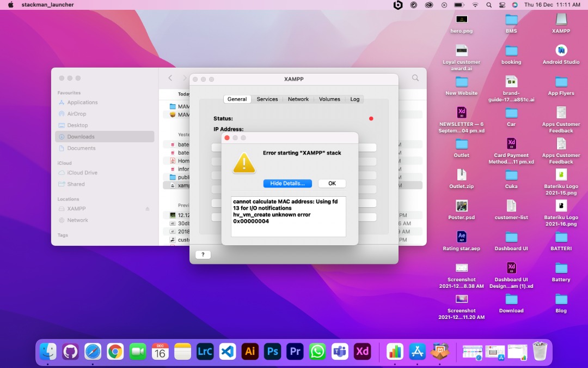Close the error dialog with red button

(227, 138)
